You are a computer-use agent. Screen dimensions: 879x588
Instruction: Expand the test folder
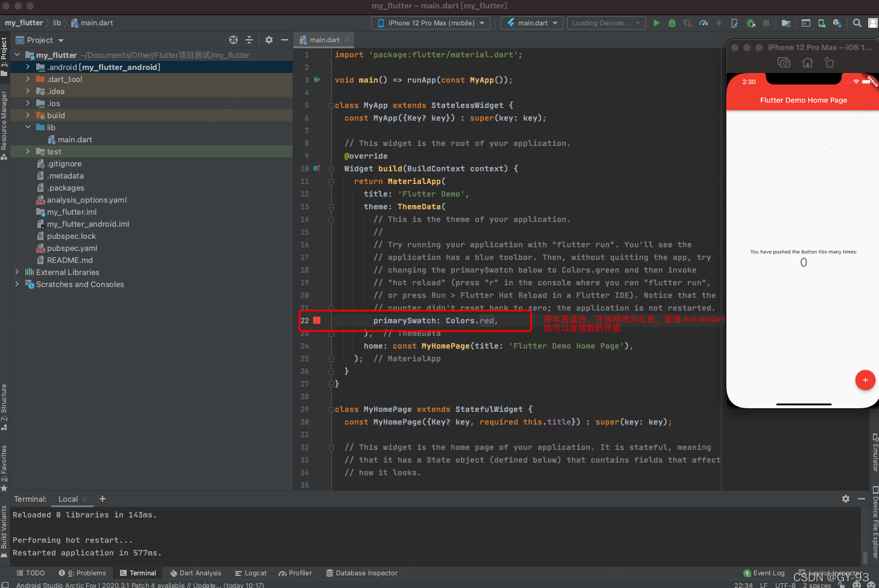coord(28,151)
